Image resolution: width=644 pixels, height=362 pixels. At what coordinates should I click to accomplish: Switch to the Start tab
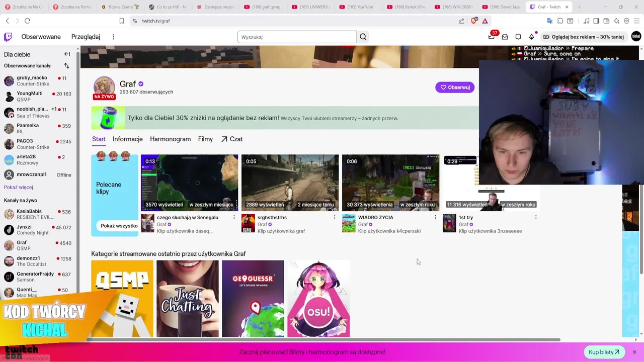[x=99, y=139]
